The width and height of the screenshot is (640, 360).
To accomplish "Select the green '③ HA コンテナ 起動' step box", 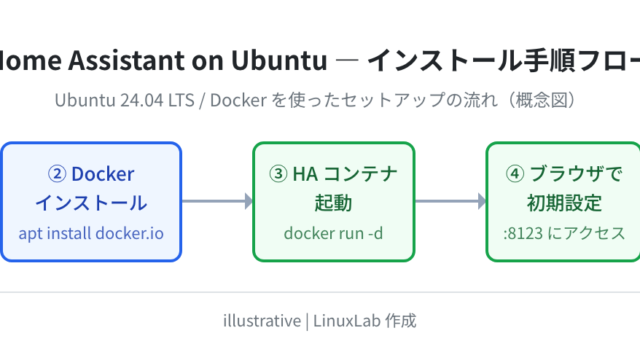I will pos(334,202).
